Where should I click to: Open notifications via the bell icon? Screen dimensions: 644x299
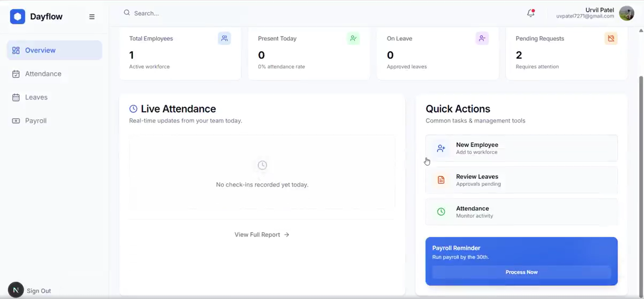tap(530, 13)
